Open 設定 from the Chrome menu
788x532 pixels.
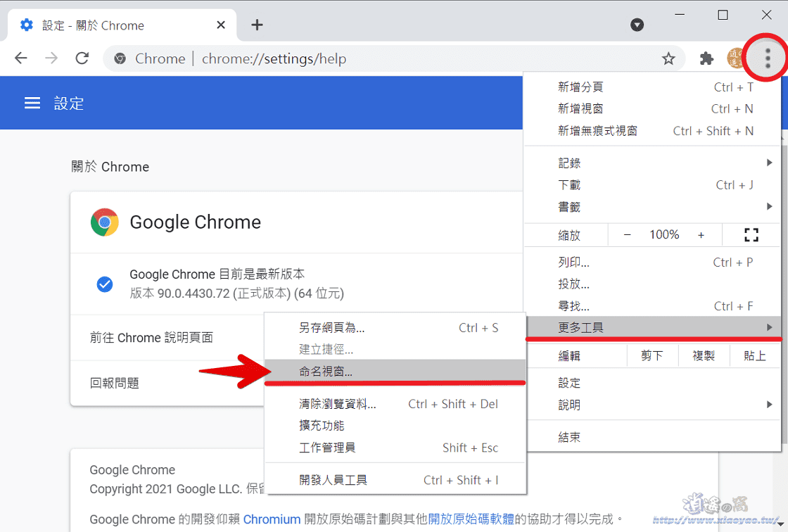coord(652,383)
